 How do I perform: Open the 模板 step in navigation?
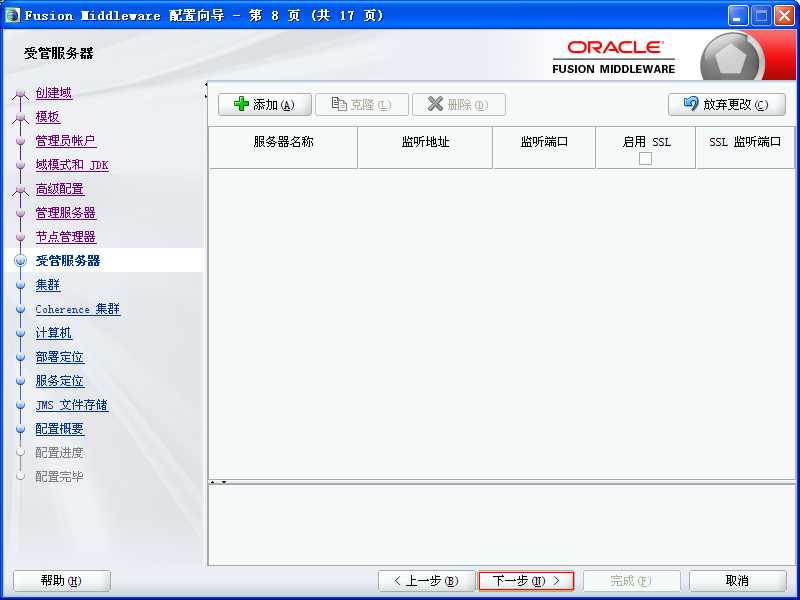click(47, 117)
